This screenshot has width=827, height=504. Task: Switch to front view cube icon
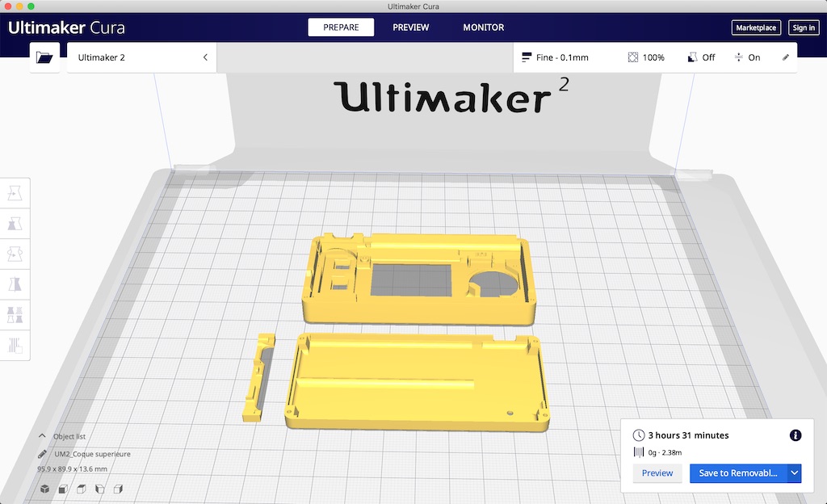tap(63, 489)
